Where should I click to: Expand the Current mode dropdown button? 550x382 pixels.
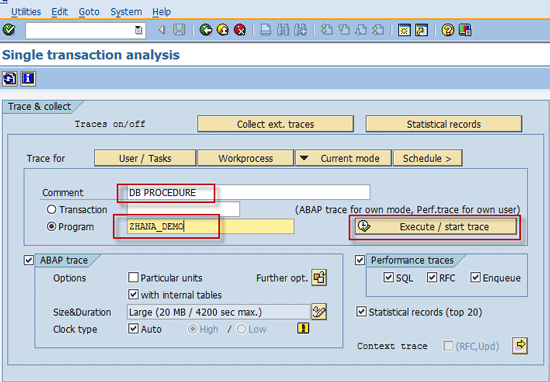343,158
